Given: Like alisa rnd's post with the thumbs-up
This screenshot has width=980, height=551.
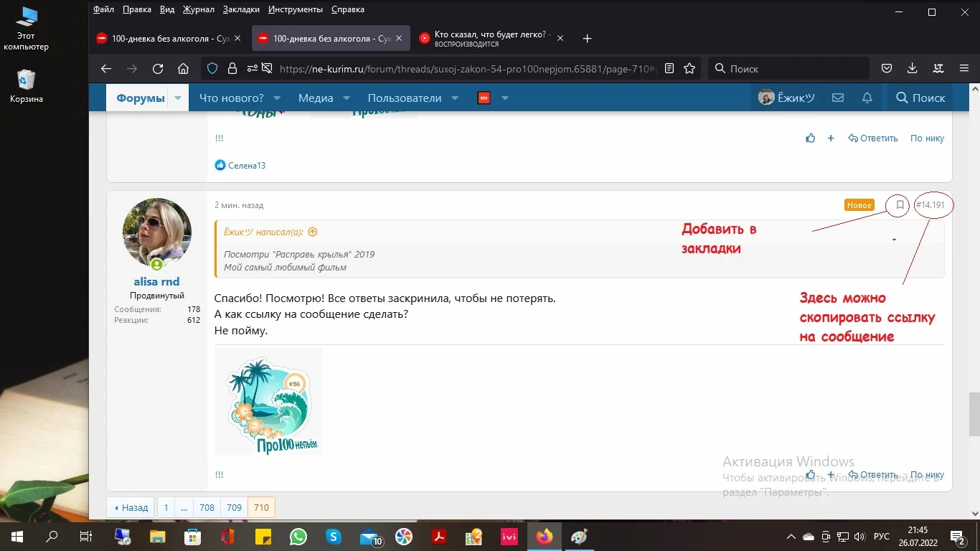Looking at the screenshot, I should pyautogui.click(x=810, y=474).
